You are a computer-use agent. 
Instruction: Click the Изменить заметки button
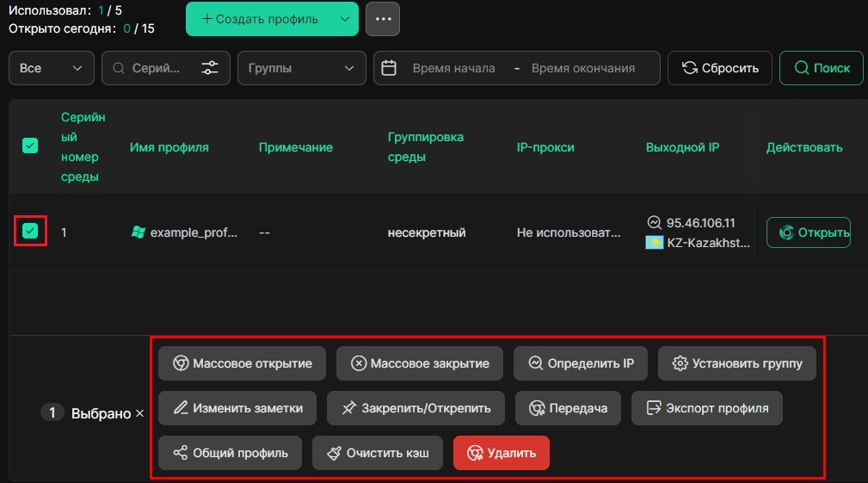237,408
